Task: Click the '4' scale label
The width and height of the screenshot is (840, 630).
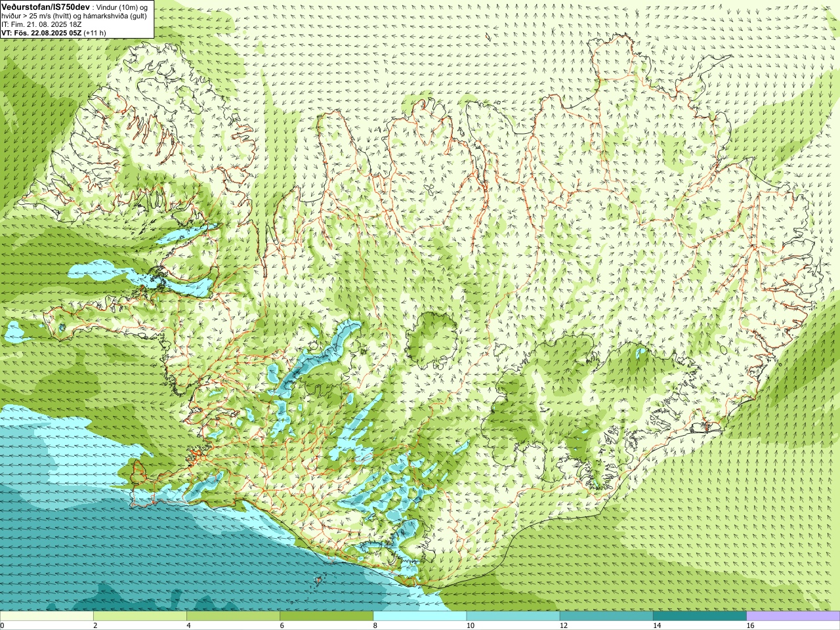Action: tap(189, 626)
